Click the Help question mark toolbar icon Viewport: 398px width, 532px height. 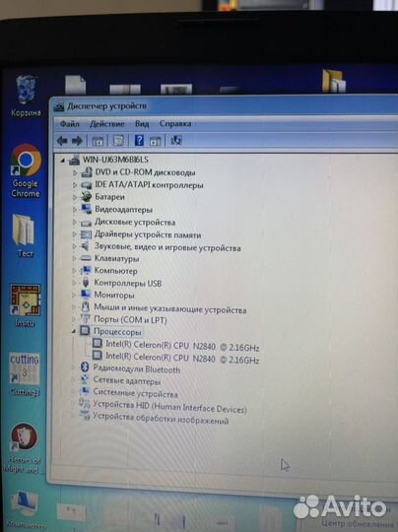click(x=139, y=140)
